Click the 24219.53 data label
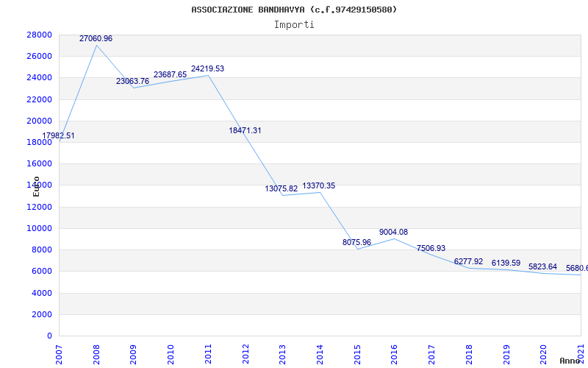 [x=207, y=68]
